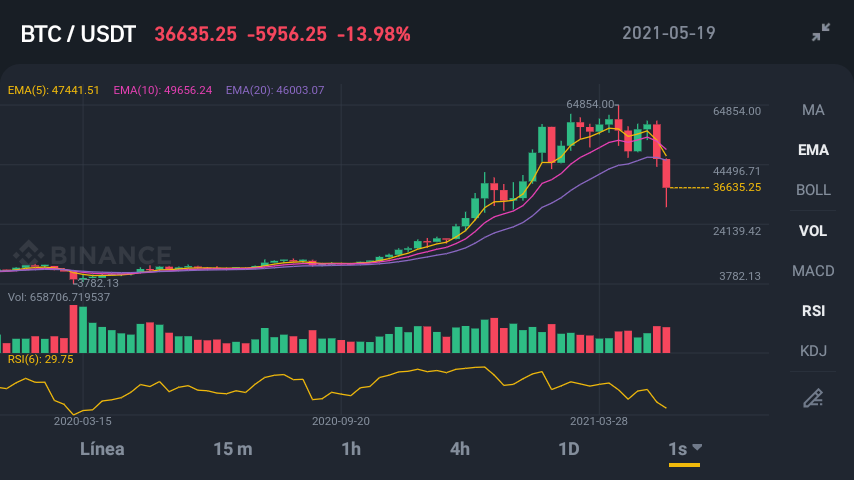Open the drawing tools pencil icon
The height and width of the screenshot is (480, 854).
tap(813, 398)
